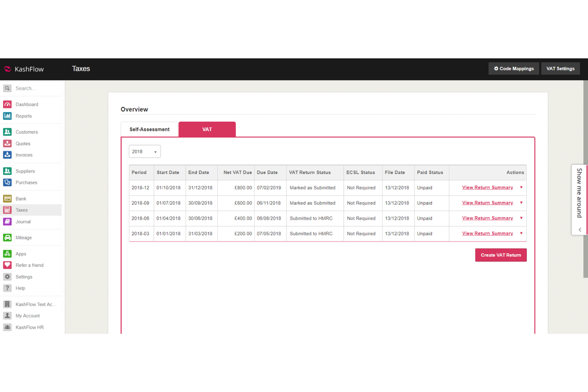Image resolution: width=588 pixels, height=392 pixels.
Task: Open the Reports chart icon
Action: (x=7, y=116)
